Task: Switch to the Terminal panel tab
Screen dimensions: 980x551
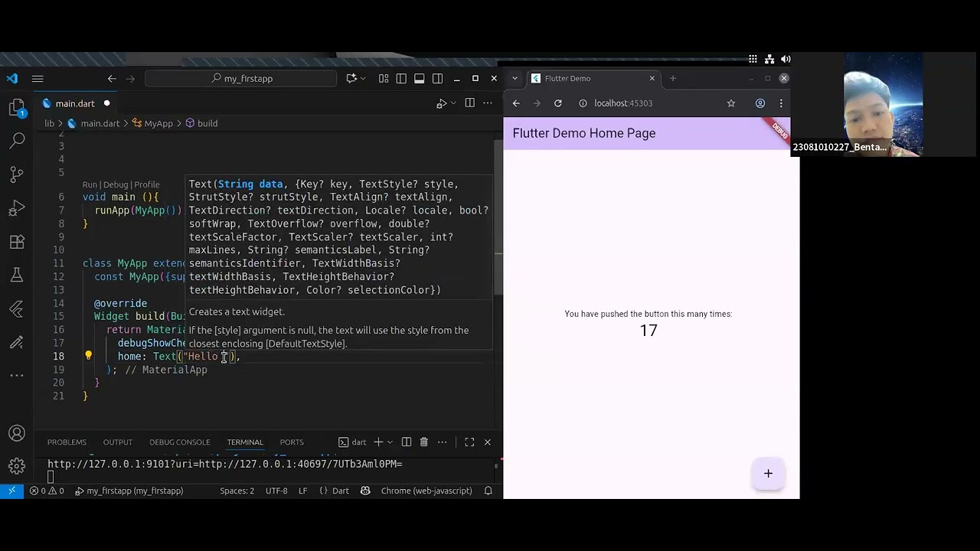Action: 245,442
